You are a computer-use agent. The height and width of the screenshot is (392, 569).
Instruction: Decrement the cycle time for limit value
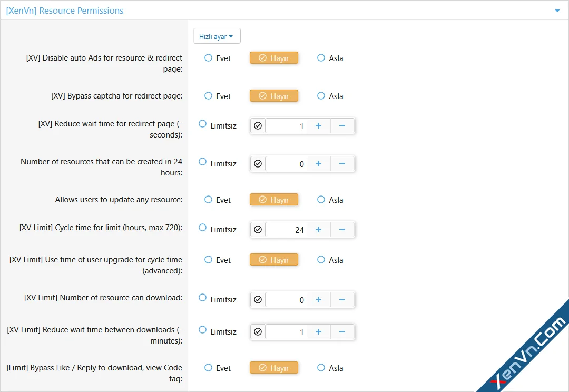[342, 230]
